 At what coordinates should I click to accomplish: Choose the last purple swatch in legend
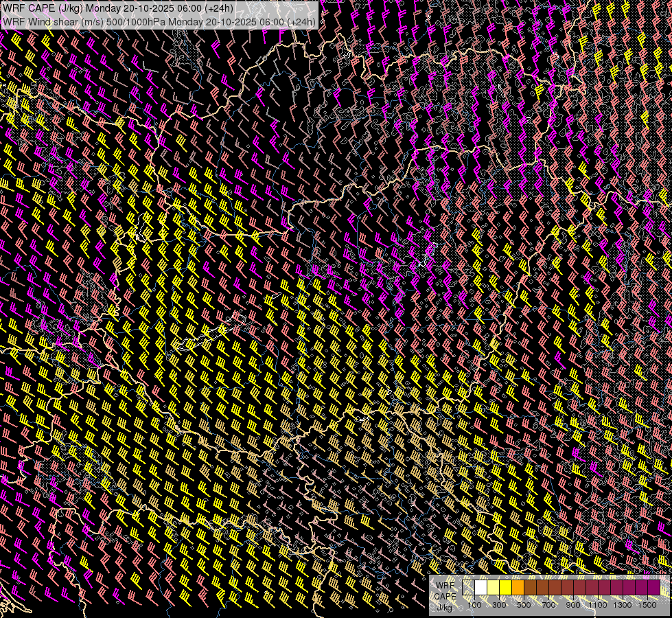[x=654, y=588]
